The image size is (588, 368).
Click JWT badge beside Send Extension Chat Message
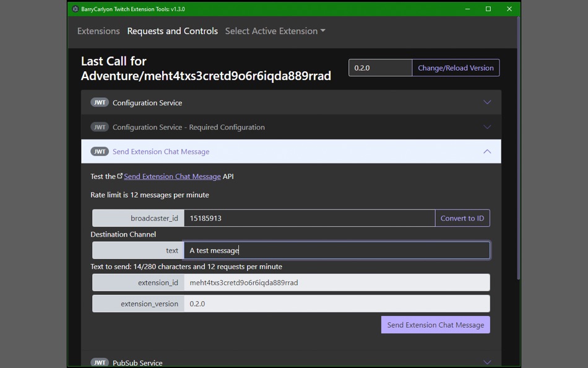[100, 151]
